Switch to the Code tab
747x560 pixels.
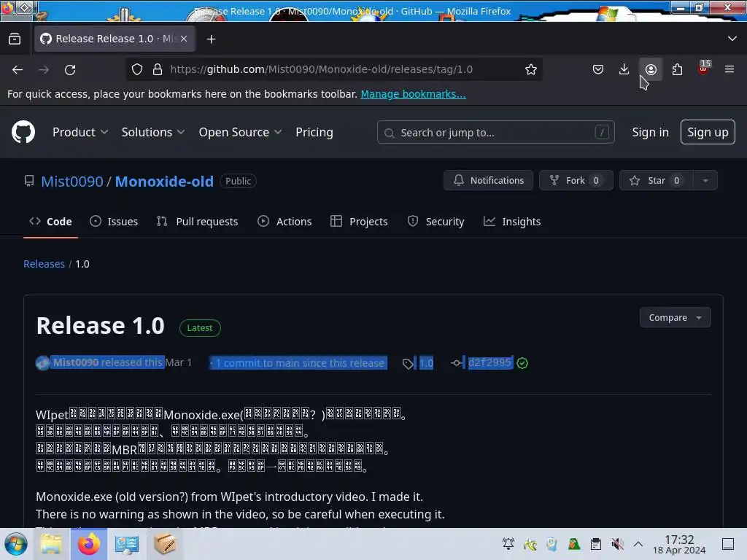coord(50,222)
